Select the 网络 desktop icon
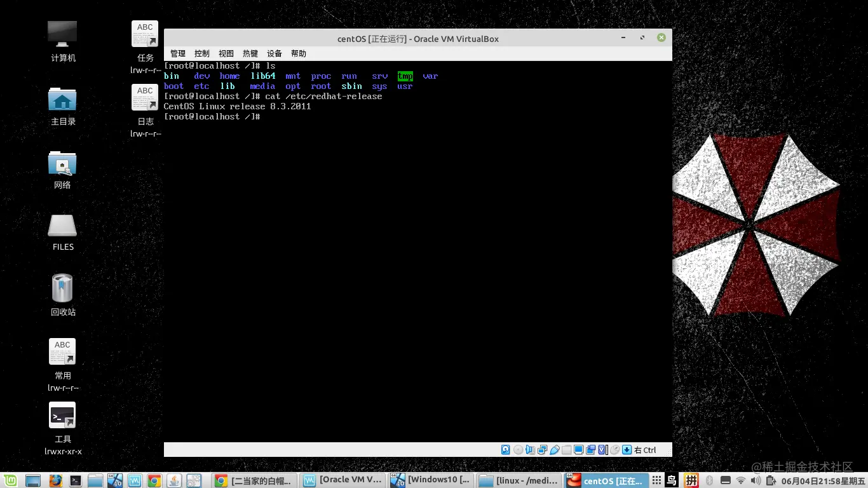This screenshot has width=868, height=488. point(63,170)
